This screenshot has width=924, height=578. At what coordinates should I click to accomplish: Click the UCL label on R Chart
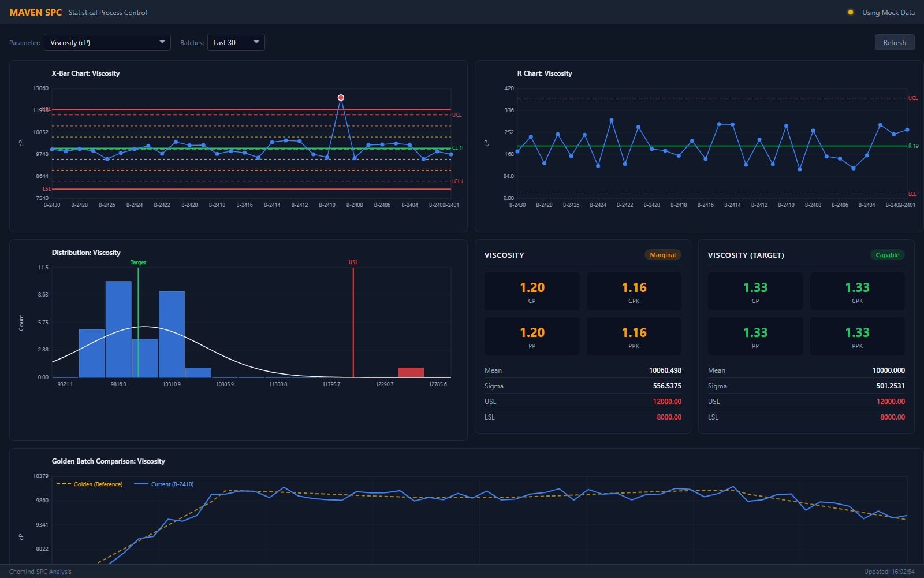point(913,98)
